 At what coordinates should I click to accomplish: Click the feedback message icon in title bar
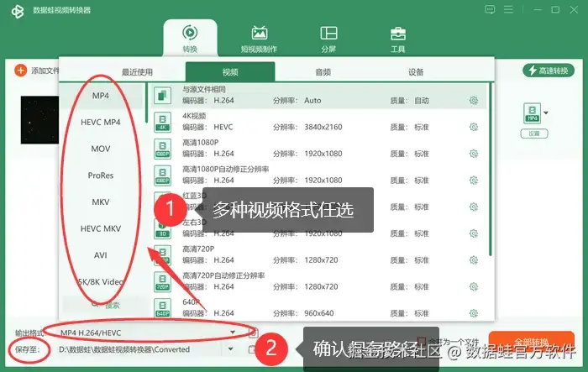click(490, 10)
